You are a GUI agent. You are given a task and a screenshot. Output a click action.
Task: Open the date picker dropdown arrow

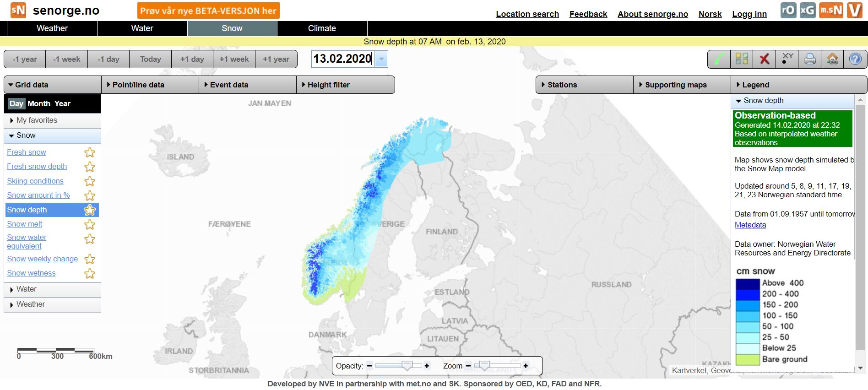381,59
